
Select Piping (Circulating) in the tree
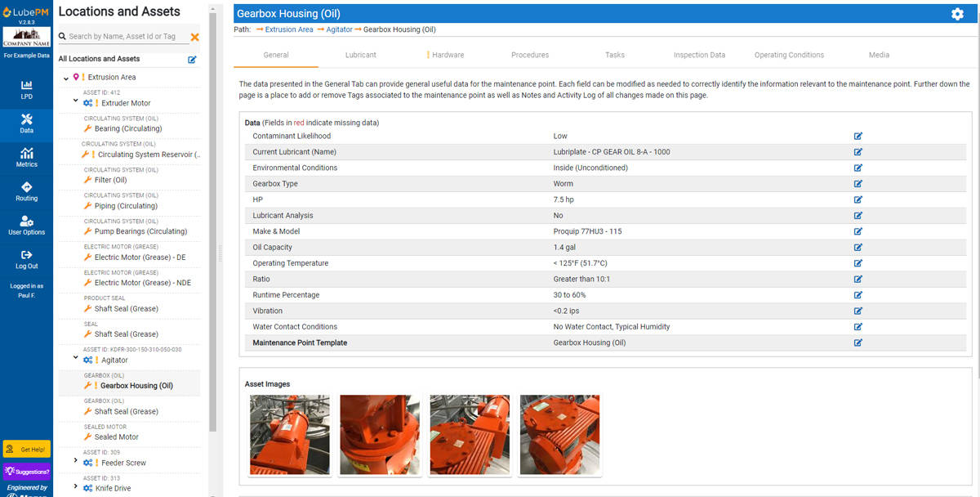pyautogui.click(x=126, y=206)
